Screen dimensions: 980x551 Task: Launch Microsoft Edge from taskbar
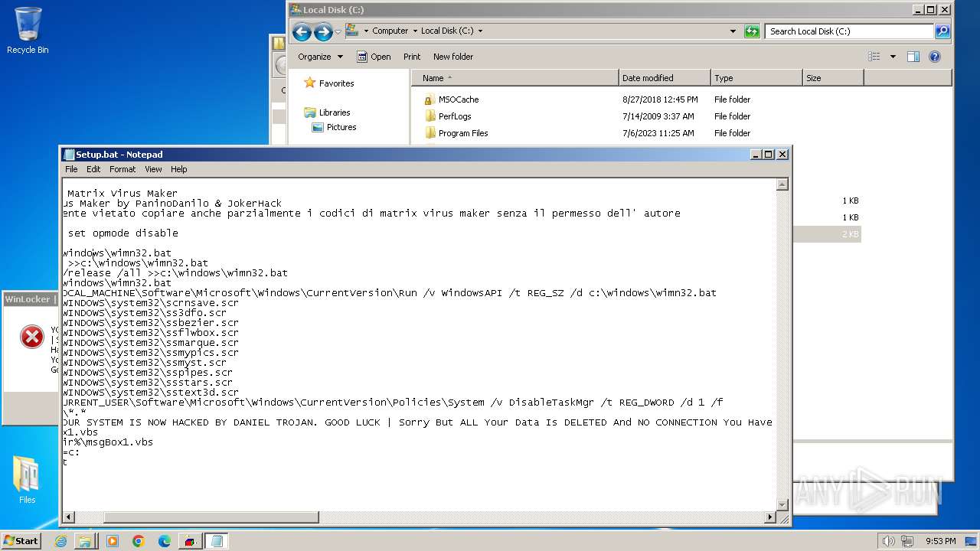pyautogui.click(x=164, y=541)
